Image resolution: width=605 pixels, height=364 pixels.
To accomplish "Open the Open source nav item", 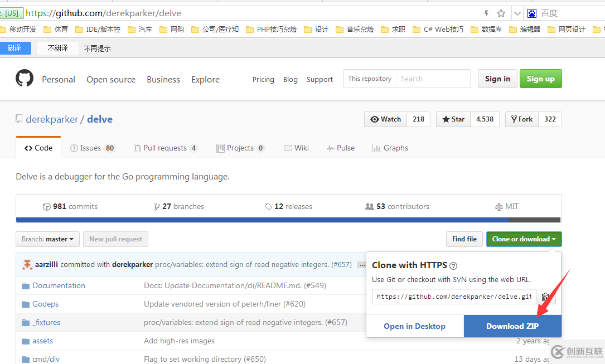I will click(x=111, y=79).
